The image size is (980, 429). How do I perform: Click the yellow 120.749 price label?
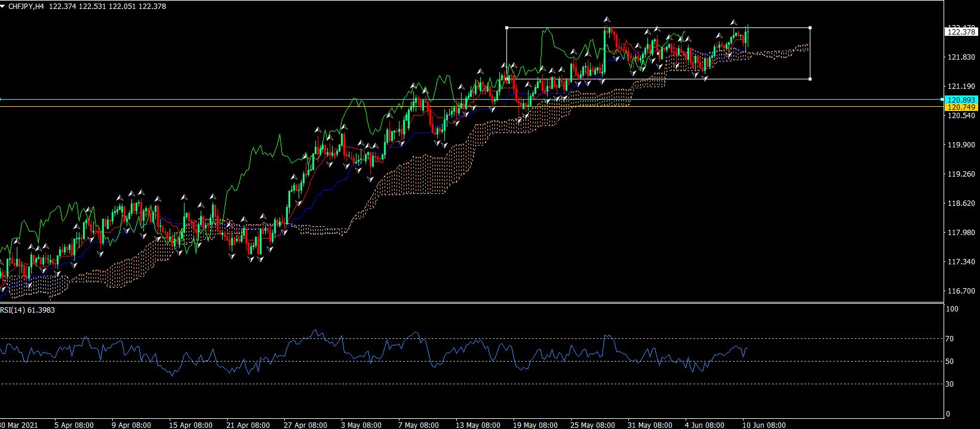[x=961, y=107]
